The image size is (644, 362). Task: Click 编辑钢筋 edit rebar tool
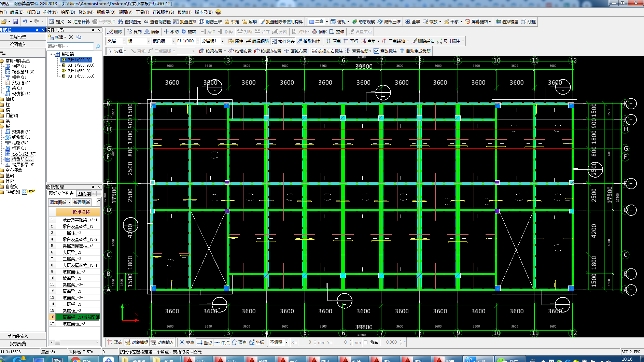click(257, 41)
